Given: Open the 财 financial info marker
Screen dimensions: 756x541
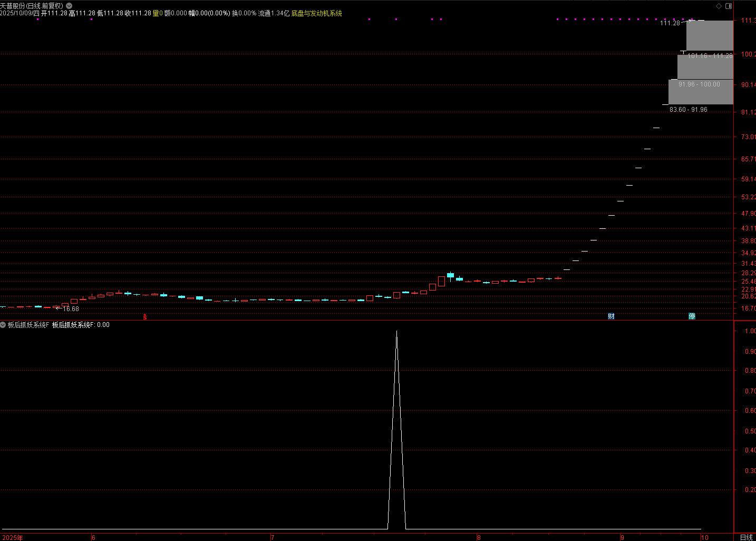Looking at the screenshot, I should (611, 316).
